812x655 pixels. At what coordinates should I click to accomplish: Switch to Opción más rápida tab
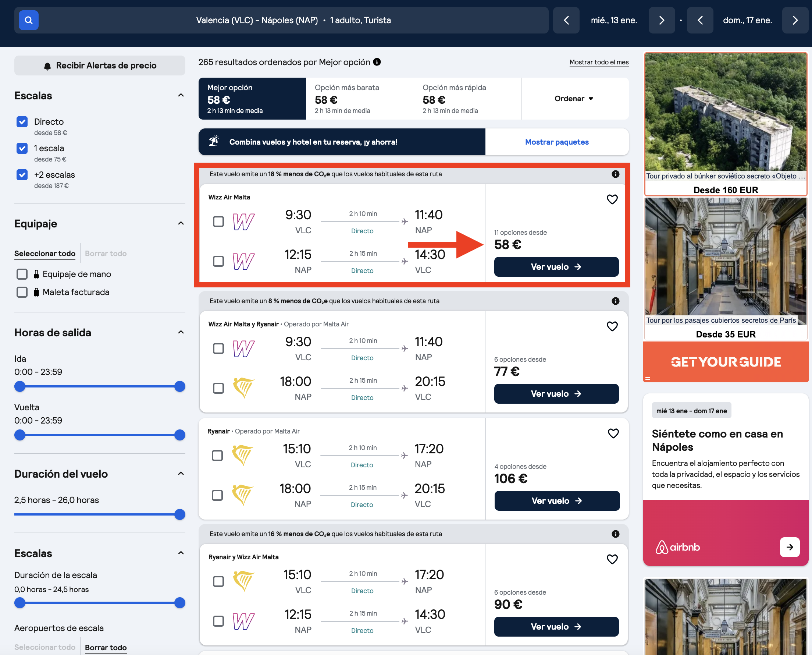pyautogui.click(x=467, y=99)
